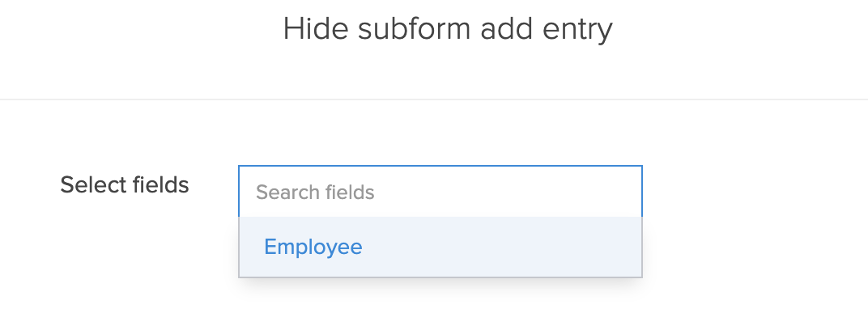Choose the Employee field option
The width and height of the screenshot is (868, 330).
313,247
